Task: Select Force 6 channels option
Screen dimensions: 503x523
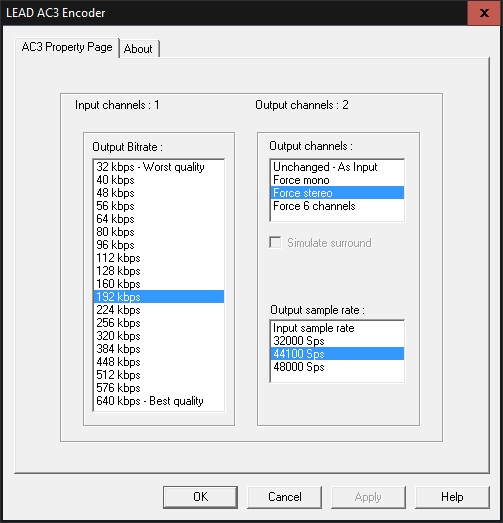Action: (x=337, y=206)
